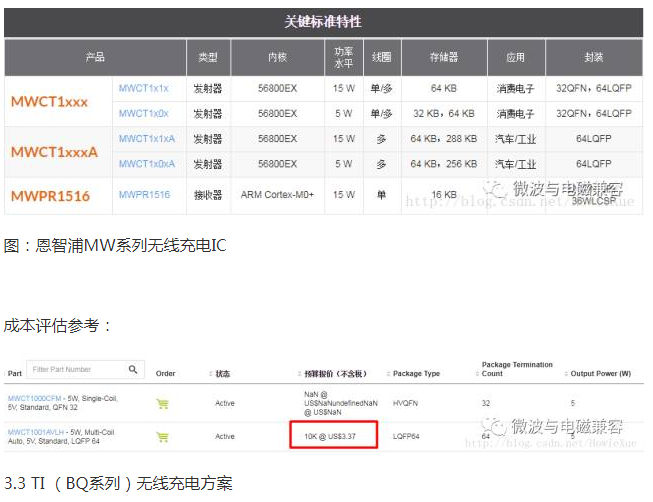The image size is (653, 502).
Task: Click the HVQFN package type cell
Action: click(x=405, y=403)
